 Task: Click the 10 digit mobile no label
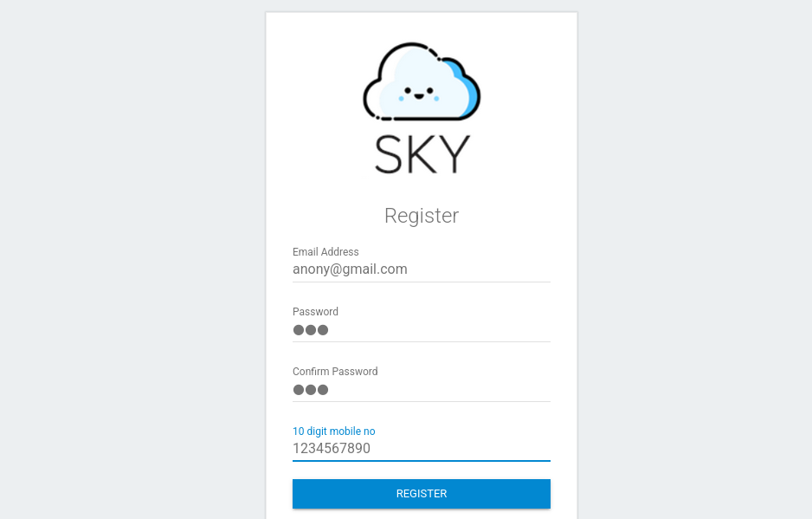tap(333, 431)
